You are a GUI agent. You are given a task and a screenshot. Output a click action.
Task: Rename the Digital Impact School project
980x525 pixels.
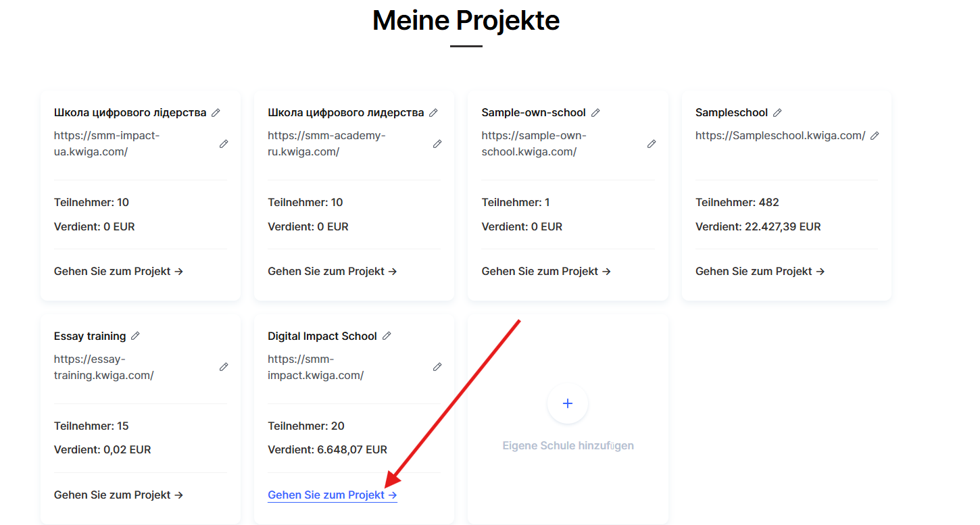[387, 336]
